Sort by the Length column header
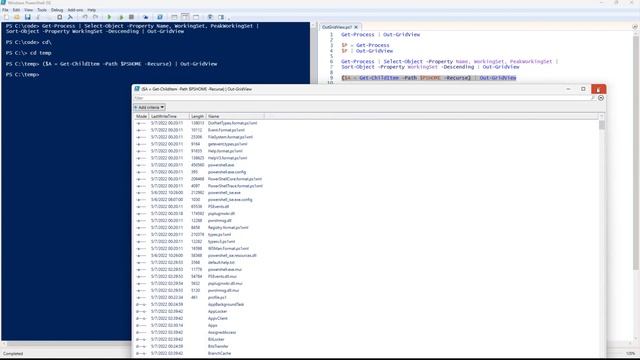Viewport: 640px width, 360px height. click(x=198, y=116)
